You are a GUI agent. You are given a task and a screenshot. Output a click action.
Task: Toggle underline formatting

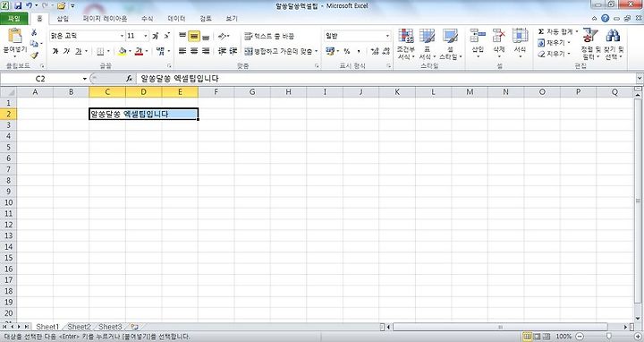tap(78, 51)
